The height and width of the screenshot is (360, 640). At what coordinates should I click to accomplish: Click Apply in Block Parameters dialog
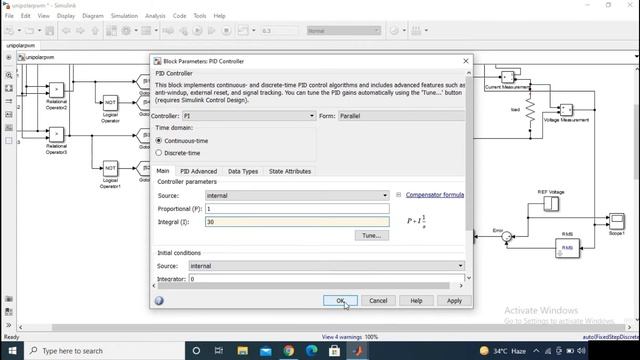pos(454,301)
